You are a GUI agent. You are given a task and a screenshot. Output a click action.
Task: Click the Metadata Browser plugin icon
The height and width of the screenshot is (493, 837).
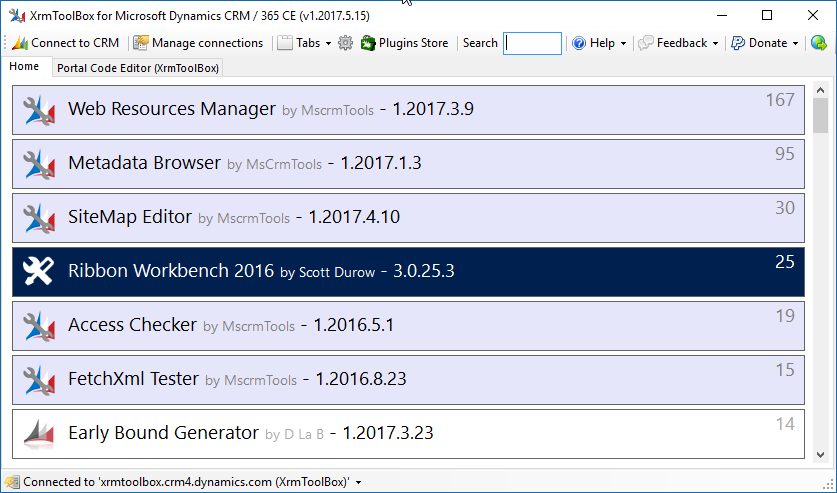38,164
